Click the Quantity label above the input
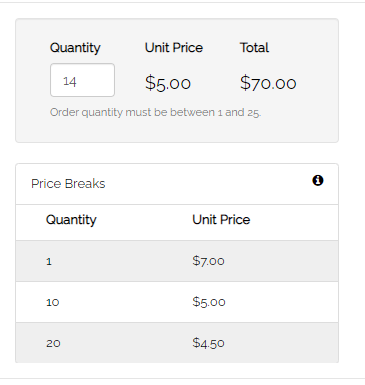Viewport: 365px width, 385px height. pyautogui.click(x=75, y=48)
